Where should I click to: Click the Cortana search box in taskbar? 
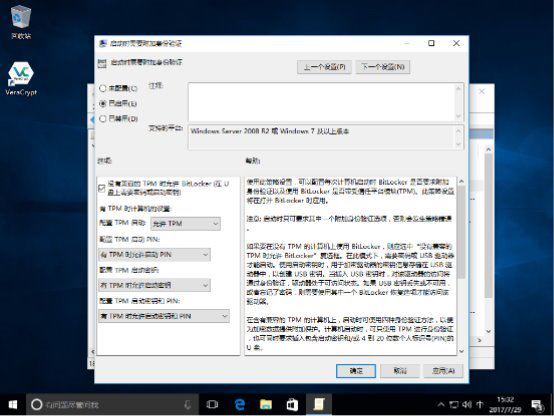(x=112, y=404)
